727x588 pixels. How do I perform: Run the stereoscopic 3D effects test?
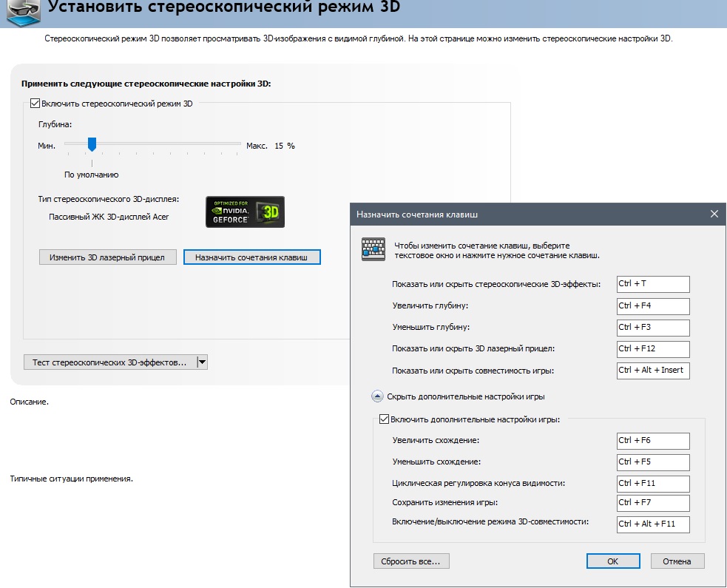(110, 362)
